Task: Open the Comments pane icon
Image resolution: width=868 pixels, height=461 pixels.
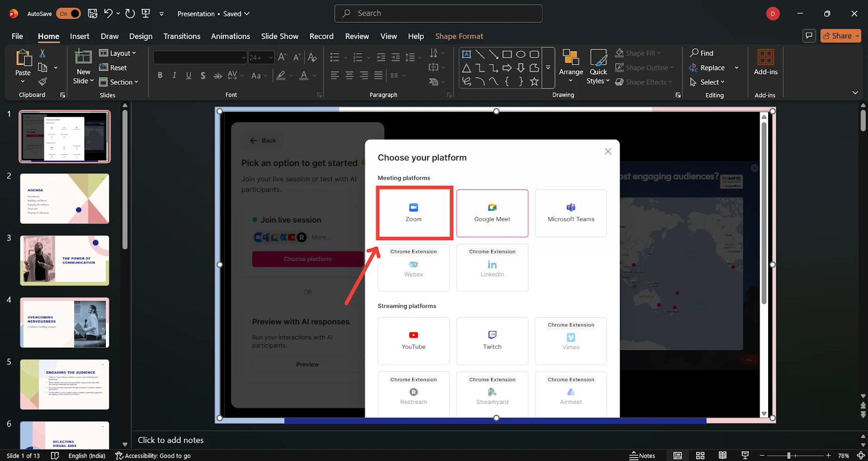Action: click(x=809, y=36)
